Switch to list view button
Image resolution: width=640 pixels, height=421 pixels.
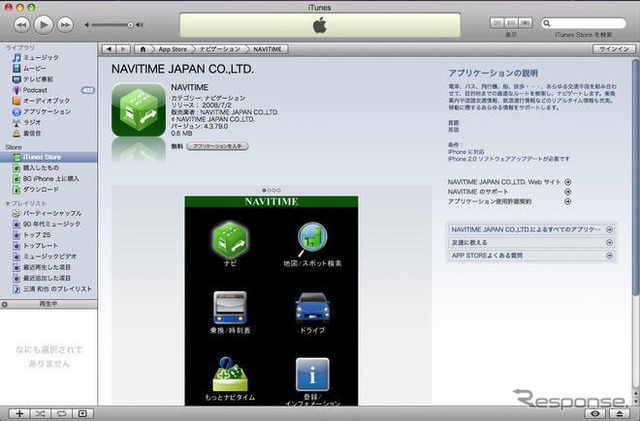[x=497, y=23]
